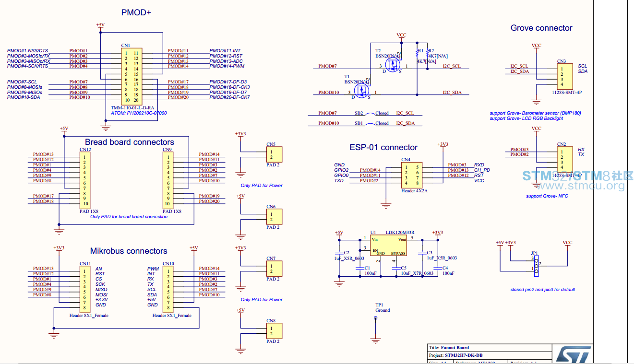
Task: Click the TP1 ground test point symbol
Action: click(375, 318)
